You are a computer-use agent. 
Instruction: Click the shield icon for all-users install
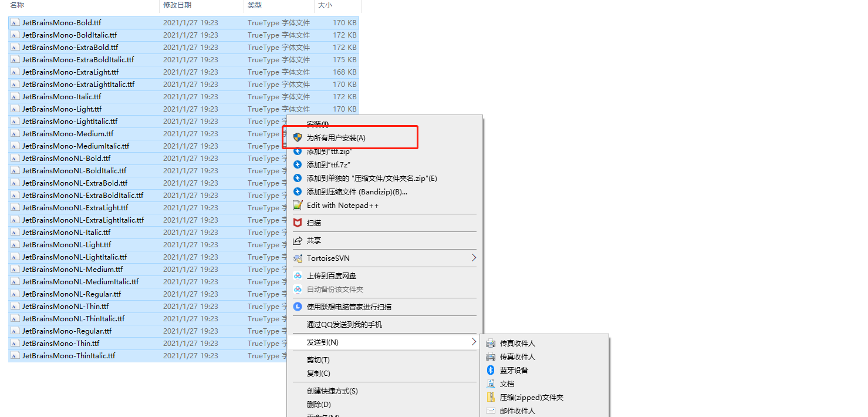click(298, 137)
